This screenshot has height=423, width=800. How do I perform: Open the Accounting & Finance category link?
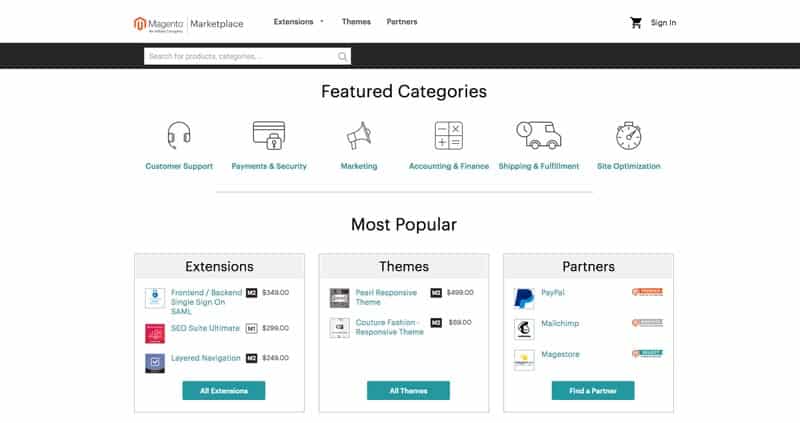[x=449, y=166]
